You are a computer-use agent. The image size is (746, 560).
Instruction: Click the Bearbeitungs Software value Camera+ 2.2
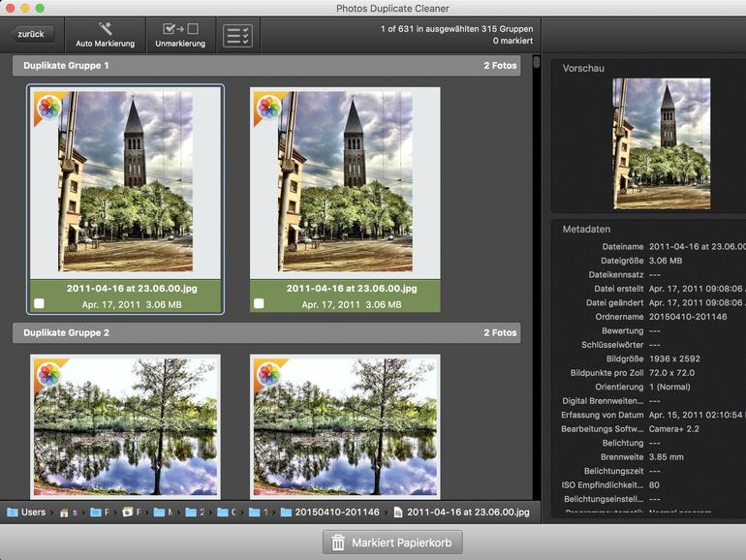click(x=674, y=429)
